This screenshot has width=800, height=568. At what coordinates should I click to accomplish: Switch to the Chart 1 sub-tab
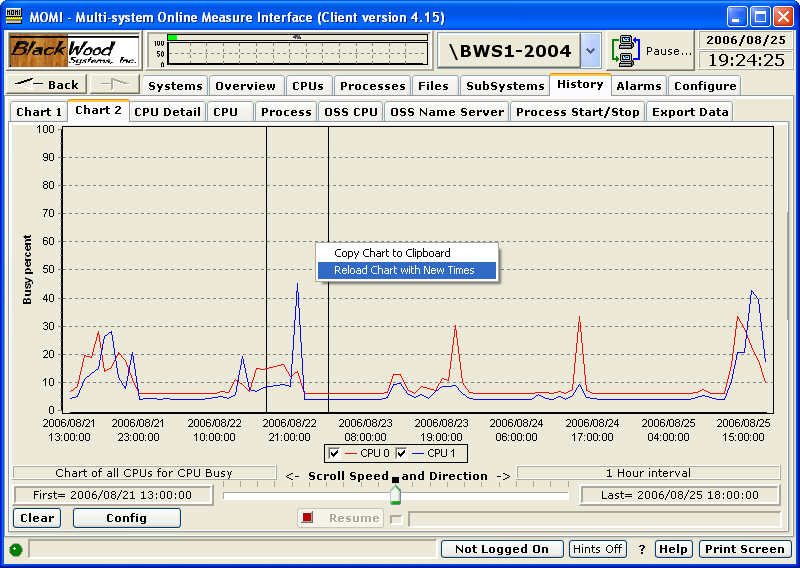[39, 112]
